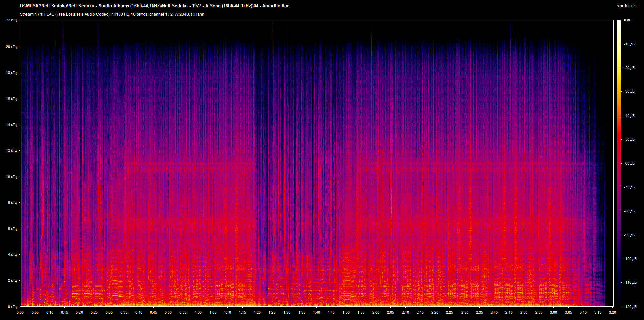Screen dimensions: 644x320
Task: Click the 1:30 time axis label
Action: click(x=287, y=312)
